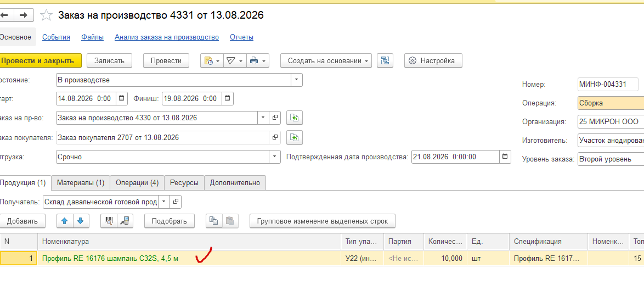Fill from Заказ покупателя 2707 green arrow

tap(295, 137)
